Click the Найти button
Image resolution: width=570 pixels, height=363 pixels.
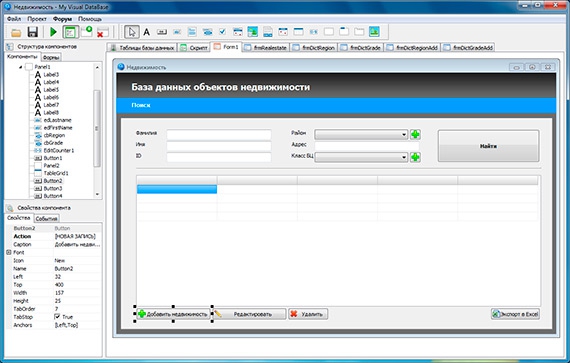[x=488, y=146]
